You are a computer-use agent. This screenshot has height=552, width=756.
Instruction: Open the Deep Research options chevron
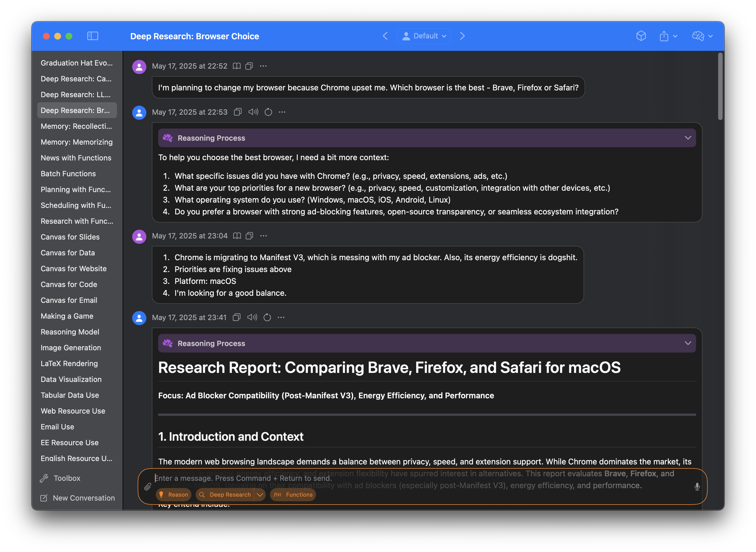[x=260, y=495]
